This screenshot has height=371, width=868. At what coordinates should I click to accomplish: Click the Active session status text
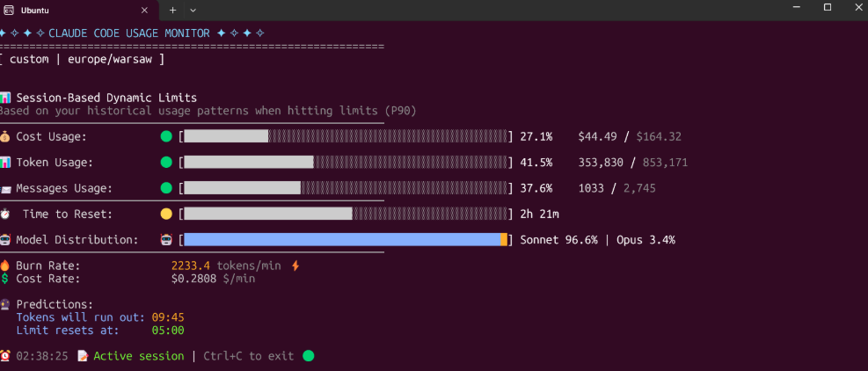(x=138, y=356)
